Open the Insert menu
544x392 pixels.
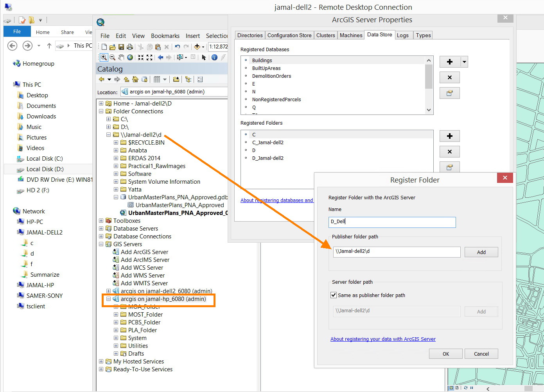[193, 36]
